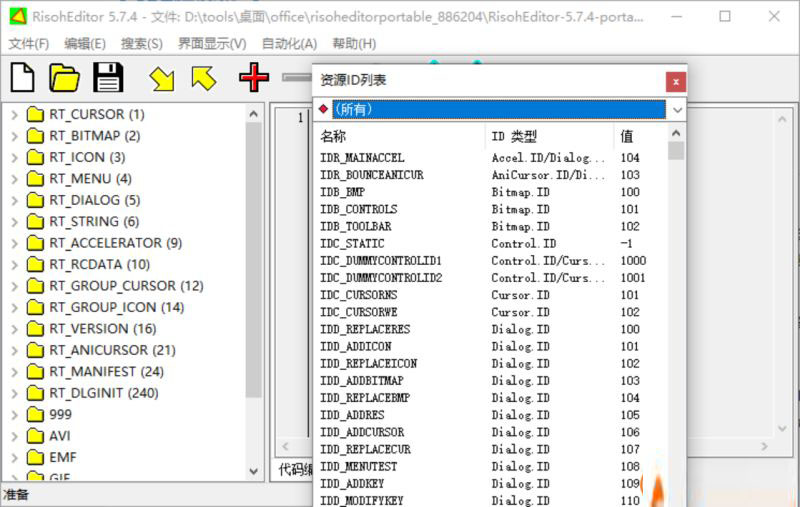Open the 帮助(H) menu
Screen dimensions: 800x507
click(x=354, y=44)
